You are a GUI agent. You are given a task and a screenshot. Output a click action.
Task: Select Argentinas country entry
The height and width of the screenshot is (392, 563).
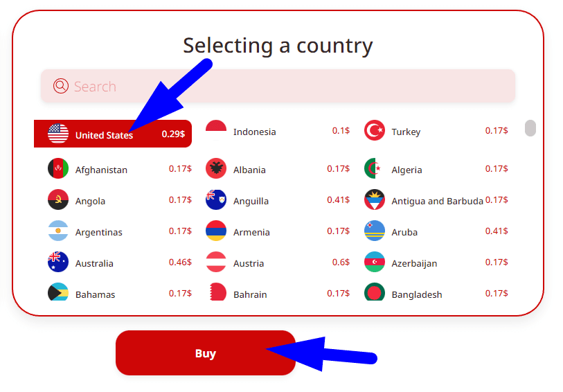tap(99, 232)
